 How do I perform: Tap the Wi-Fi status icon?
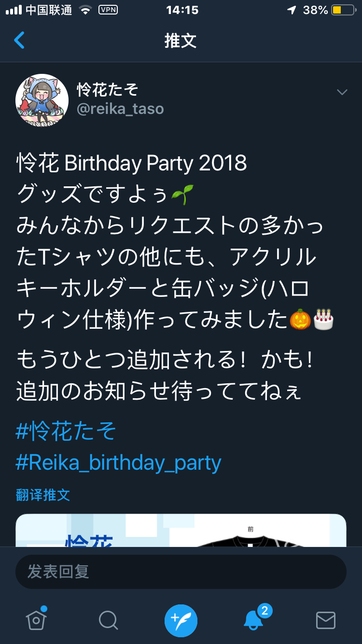86,10
